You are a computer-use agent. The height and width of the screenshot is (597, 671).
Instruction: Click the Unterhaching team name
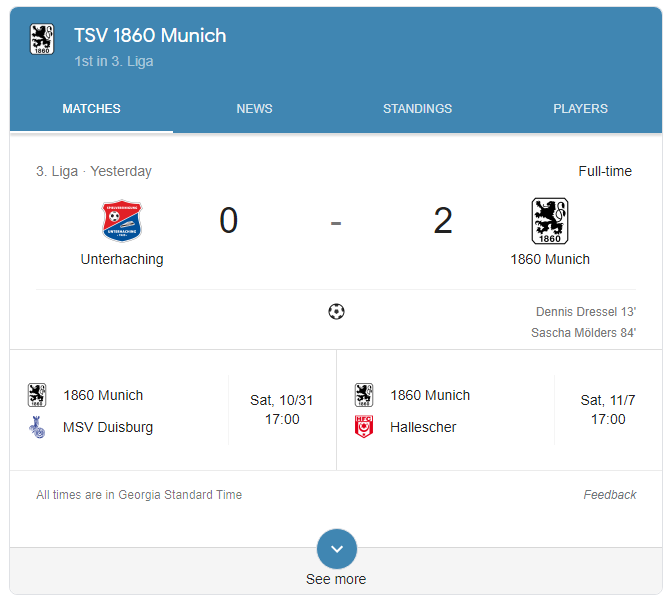[122, 259]
